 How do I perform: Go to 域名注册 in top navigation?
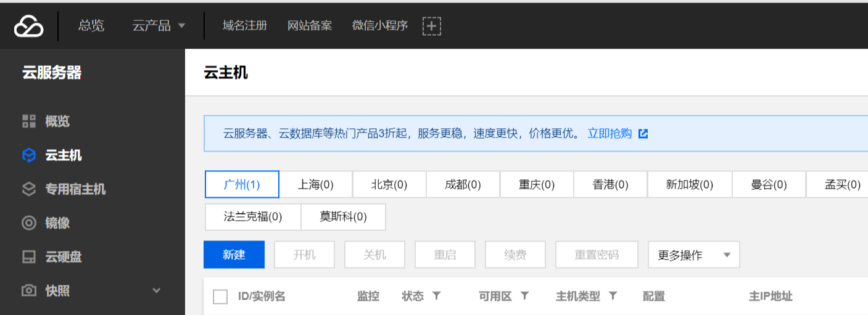245,26
